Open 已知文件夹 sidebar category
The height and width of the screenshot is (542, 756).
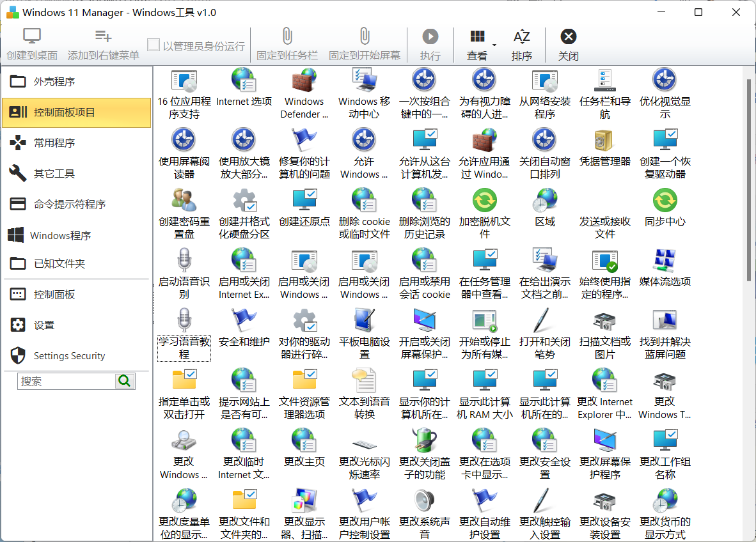click(76, 263)
